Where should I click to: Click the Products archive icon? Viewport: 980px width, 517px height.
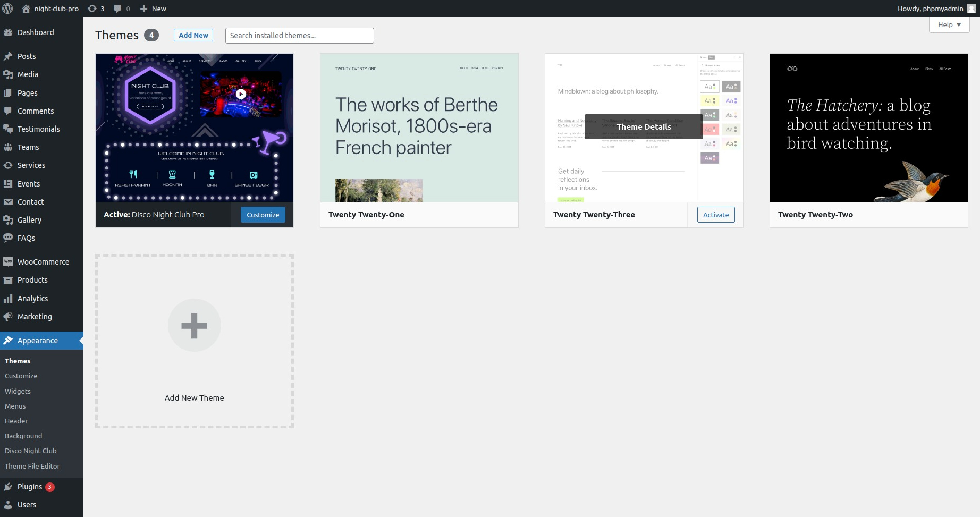click(x=8, y=280)
